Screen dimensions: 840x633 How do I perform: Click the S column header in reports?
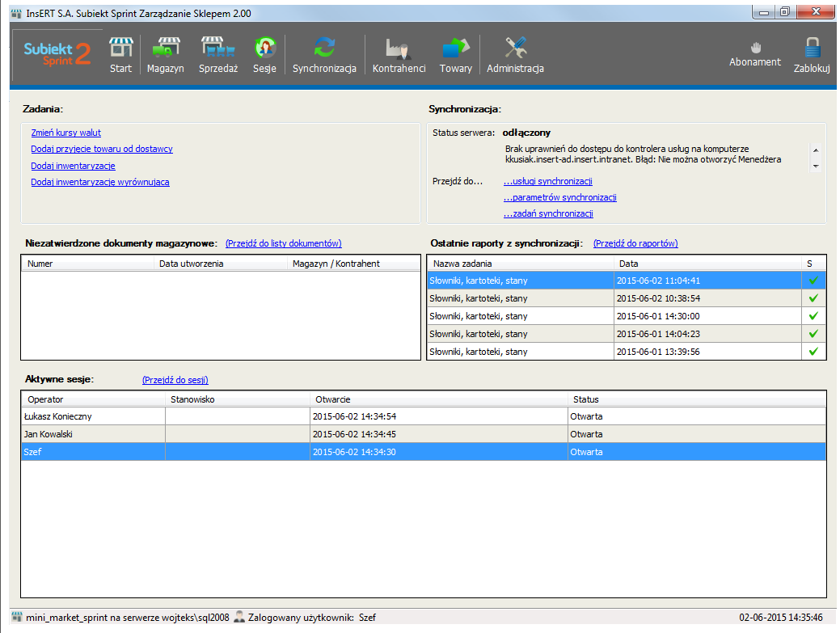[x=813, y=264]
